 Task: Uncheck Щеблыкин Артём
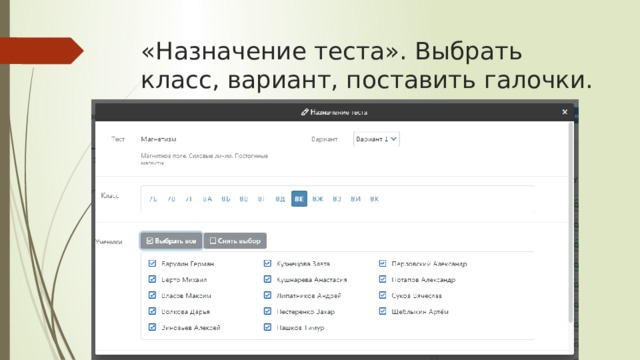(x=382, y=311)
